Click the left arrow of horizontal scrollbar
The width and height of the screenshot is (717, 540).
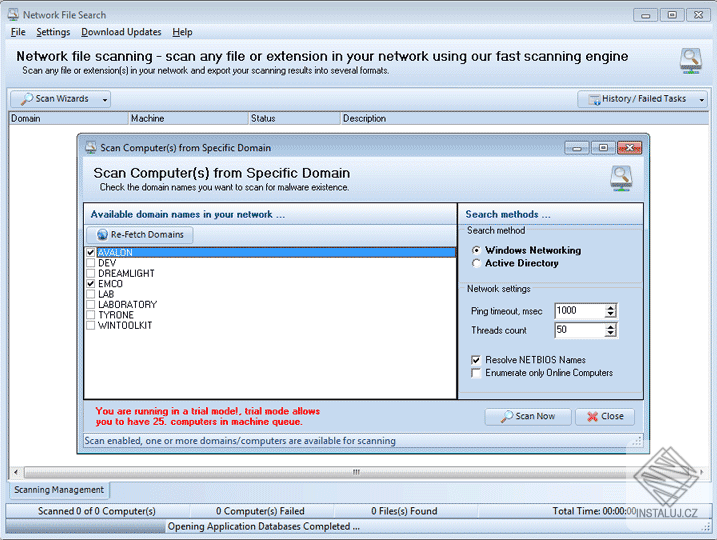point(16,472)
